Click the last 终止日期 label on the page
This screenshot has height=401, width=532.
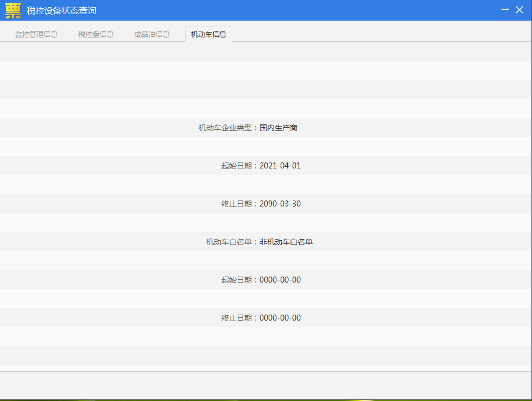click(x=237, y=318)
